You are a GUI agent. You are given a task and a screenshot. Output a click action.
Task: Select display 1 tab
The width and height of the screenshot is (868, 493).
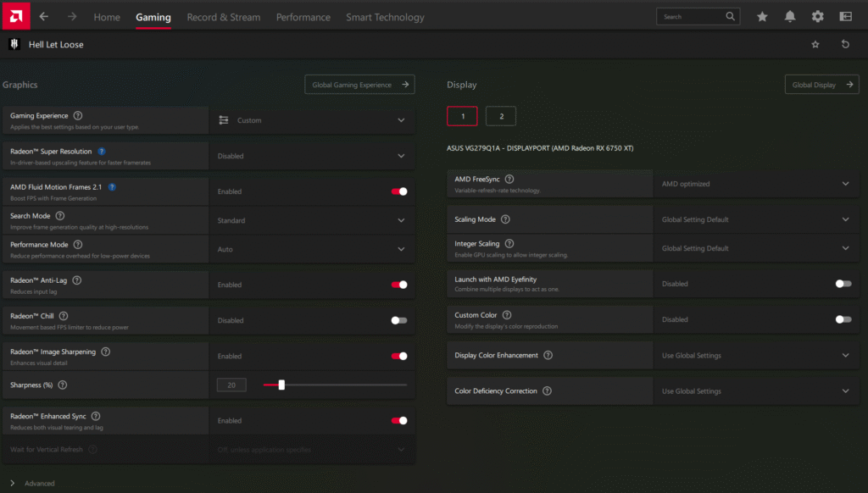click(462, 116)
